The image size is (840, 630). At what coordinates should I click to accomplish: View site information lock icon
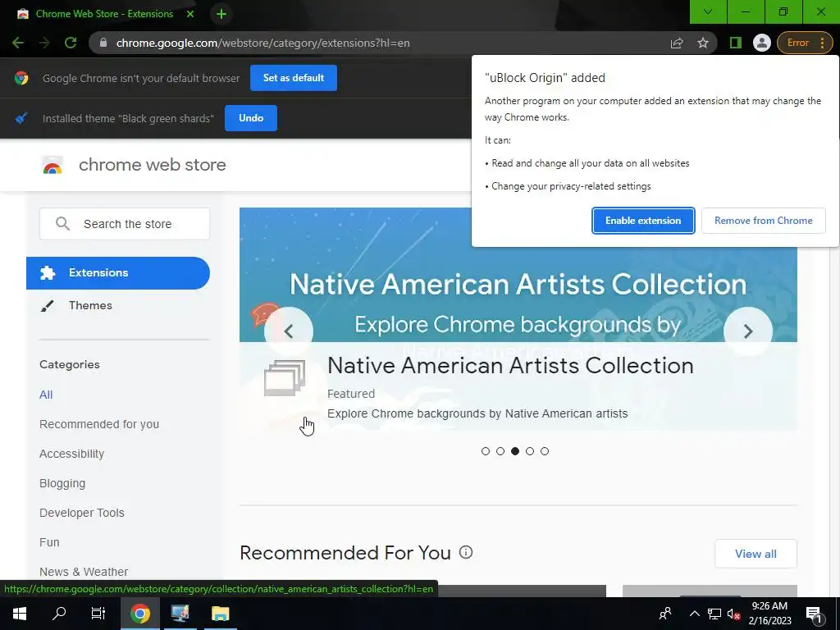pos(103,43)
